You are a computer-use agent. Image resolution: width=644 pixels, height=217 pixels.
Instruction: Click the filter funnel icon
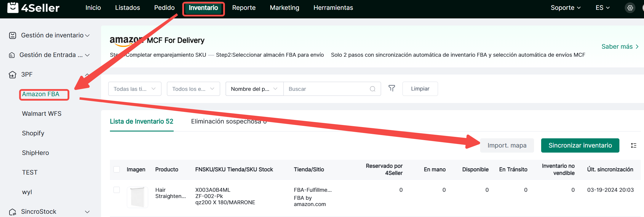coord(391,88)
